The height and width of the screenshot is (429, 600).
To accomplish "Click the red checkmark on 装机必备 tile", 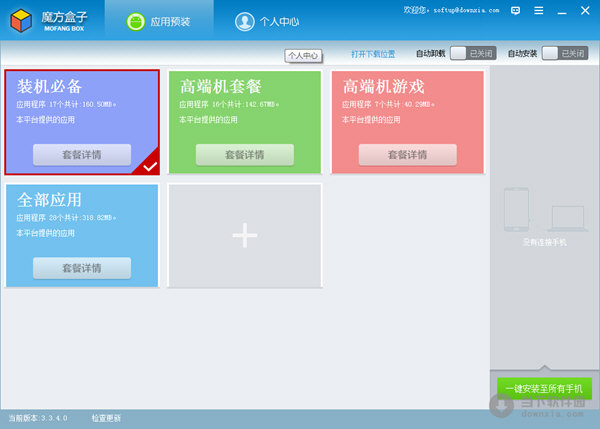I will click(149, 166).
